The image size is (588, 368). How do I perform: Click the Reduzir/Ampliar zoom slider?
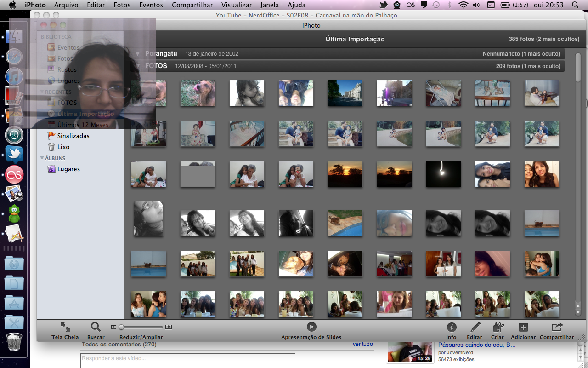pos(141,327)
